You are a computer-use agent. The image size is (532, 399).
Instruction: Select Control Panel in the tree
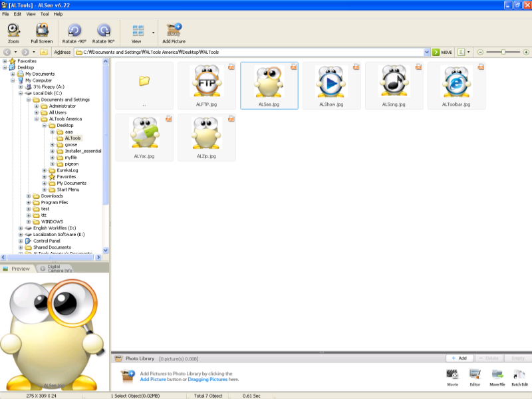(47, 241)
